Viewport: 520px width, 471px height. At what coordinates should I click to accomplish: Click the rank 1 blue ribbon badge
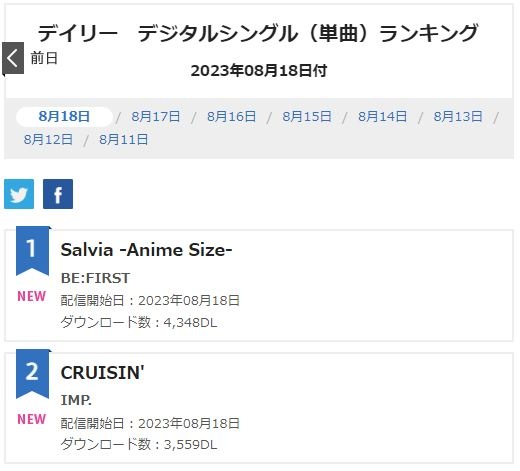pyautogui.click(x=32, y=251)
